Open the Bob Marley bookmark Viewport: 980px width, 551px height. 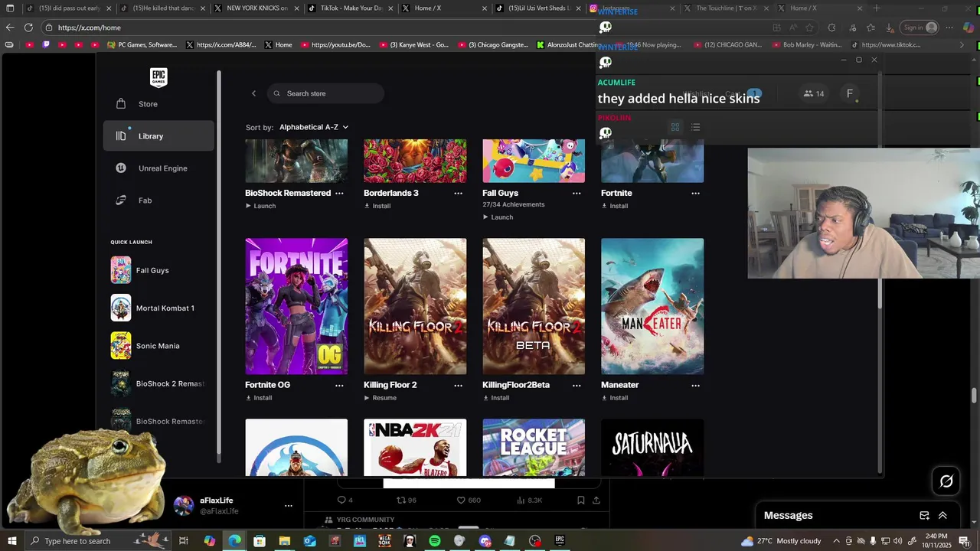point(807,45)
